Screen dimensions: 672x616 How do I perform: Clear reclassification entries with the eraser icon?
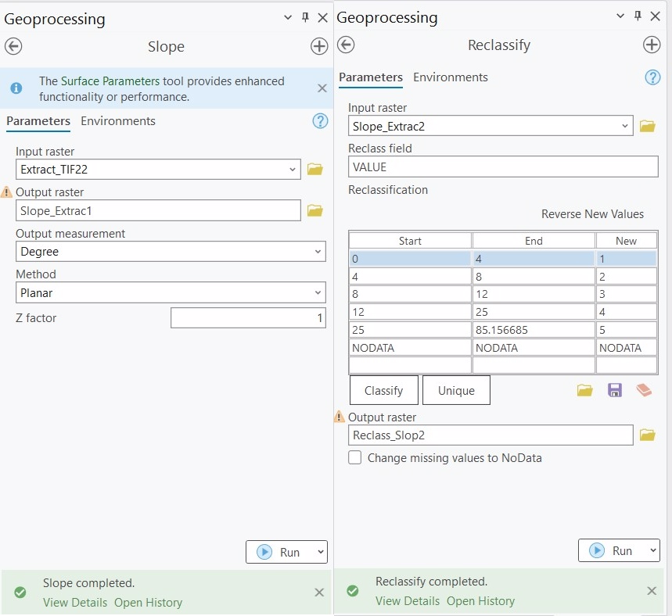(x=644, y=390)
